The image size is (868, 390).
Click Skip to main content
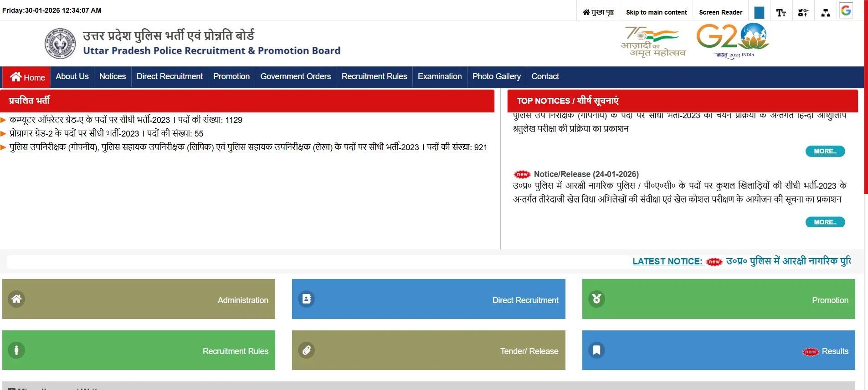click(656, 12)
